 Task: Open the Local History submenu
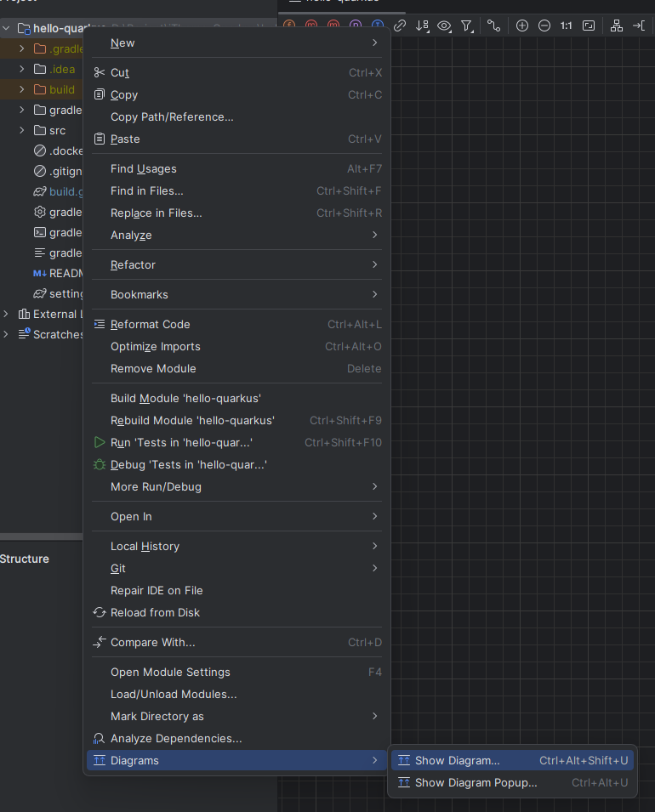236,547
